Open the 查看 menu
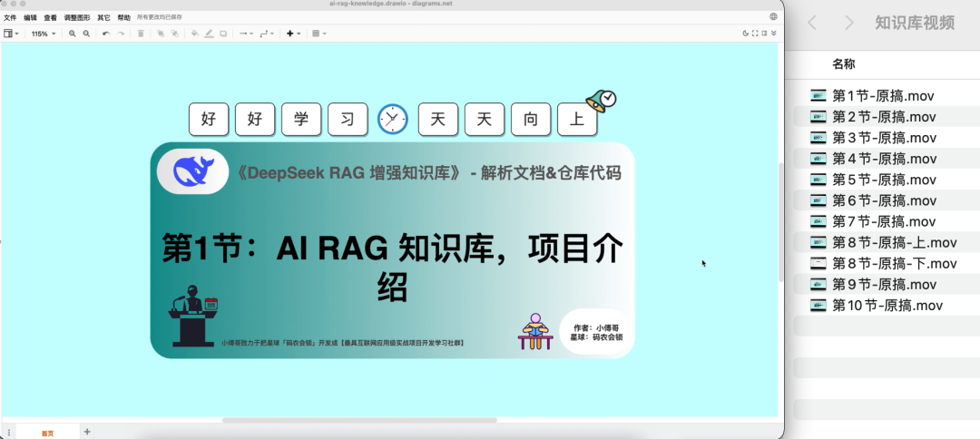Screen dimensions: 980x439 pyautogui.click(x=50, y=17)
